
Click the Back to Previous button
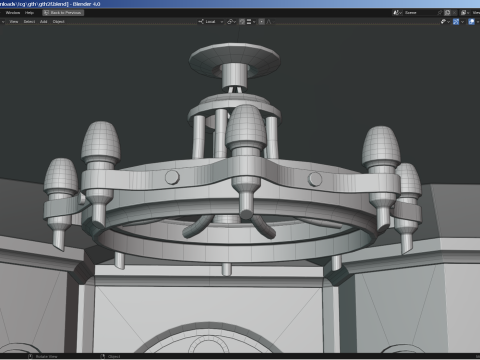click(63, 13)
